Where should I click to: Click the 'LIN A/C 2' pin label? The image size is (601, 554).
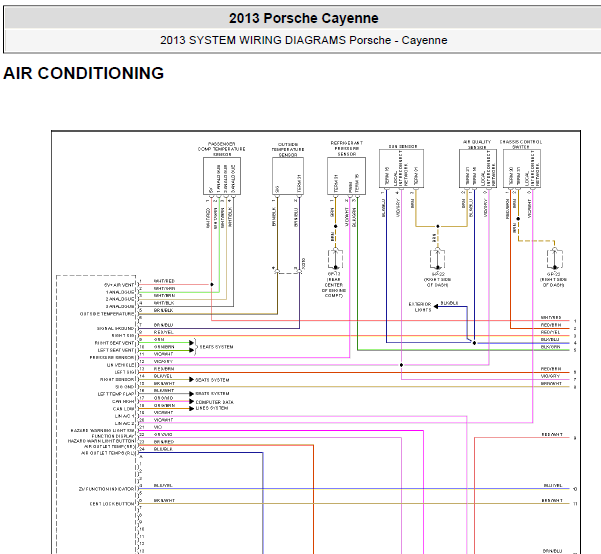coord(125,424)
